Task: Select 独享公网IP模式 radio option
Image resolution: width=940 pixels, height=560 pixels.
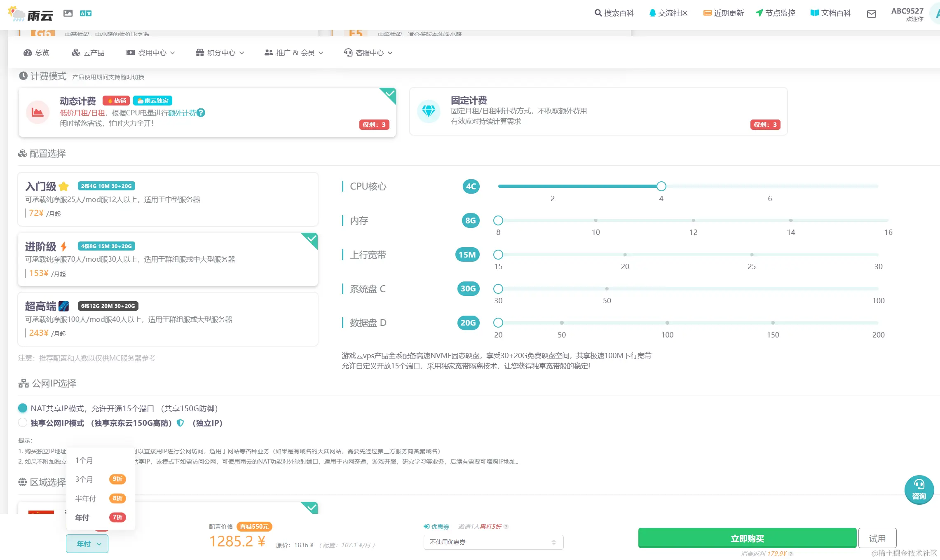Action: 23,423
